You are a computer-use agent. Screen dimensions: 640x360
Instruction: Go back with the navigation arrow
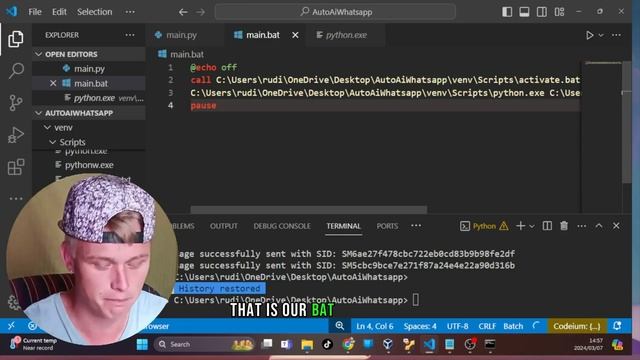pos(183,12)
